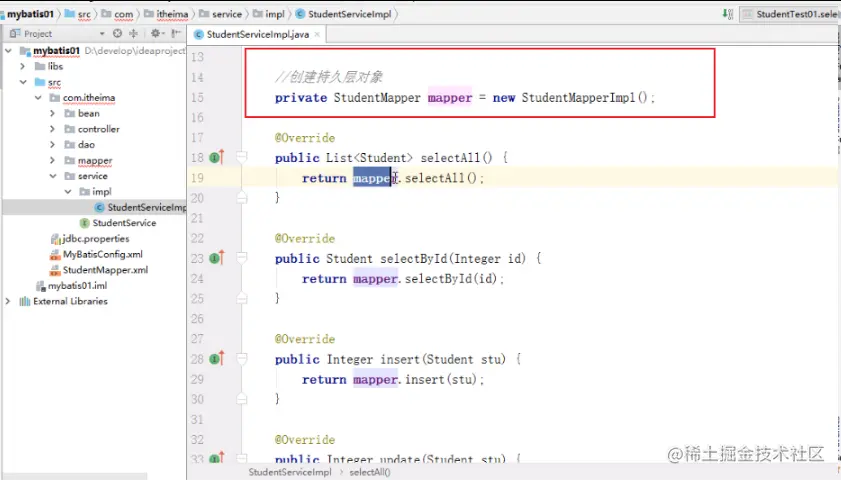Click the fold end marker on line 30
Viewport: 841px width, 480px height.
[242, 398]
